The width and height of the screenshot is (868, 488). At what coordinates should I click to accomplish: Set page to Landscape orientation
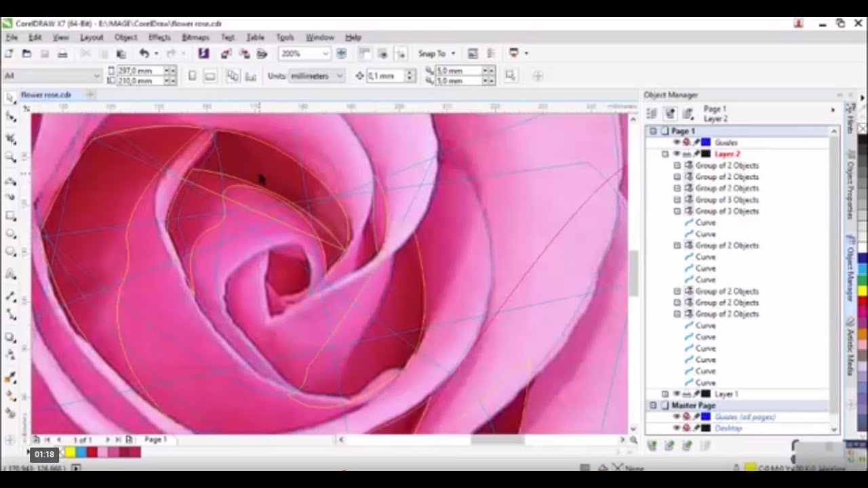pyautogui.click(x=210, y=76)
